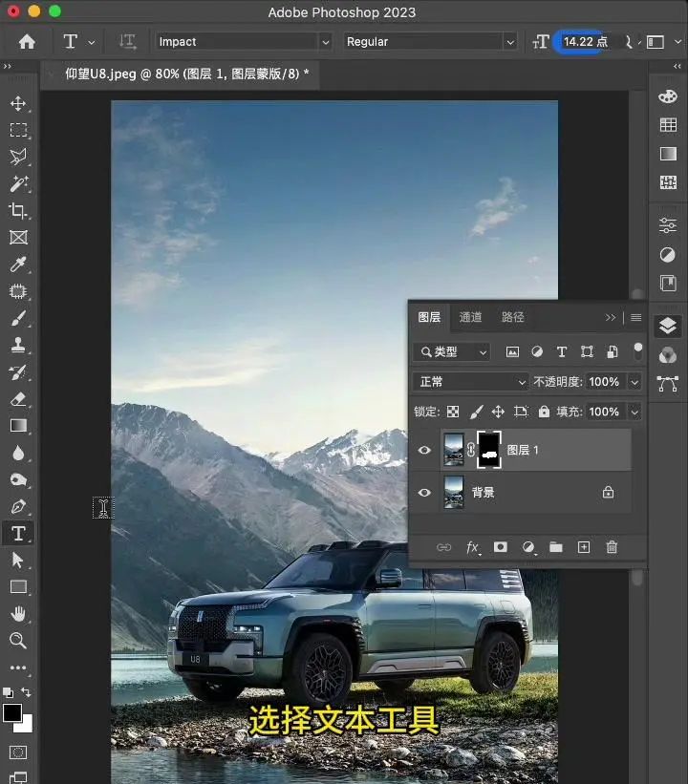Select the Magic Wand tool
The height and width of the screenshot is (784, 688).
18,183
